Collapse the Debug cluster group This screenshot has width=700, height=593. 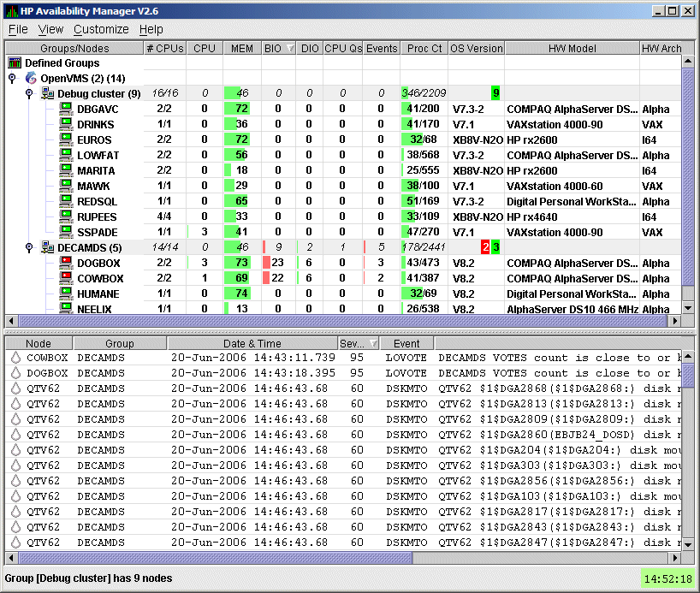pyautogui.click(x=29, y=93)
